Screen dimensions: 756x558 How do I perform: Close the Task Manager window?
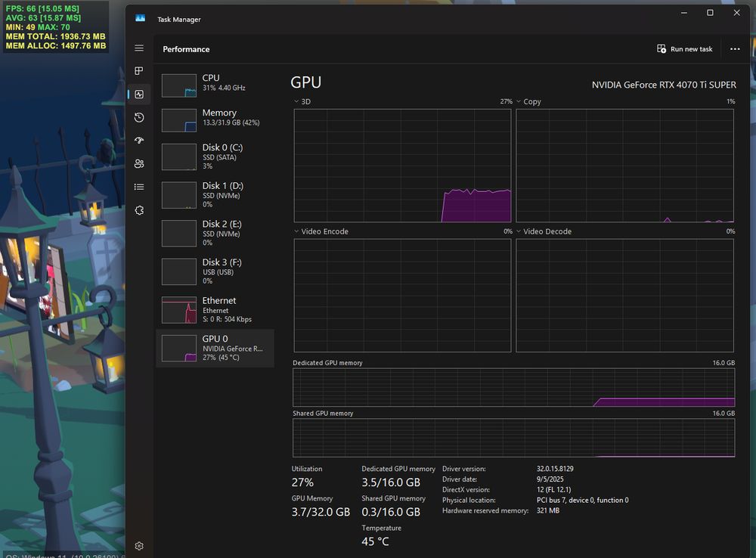(x=736, y=13)
